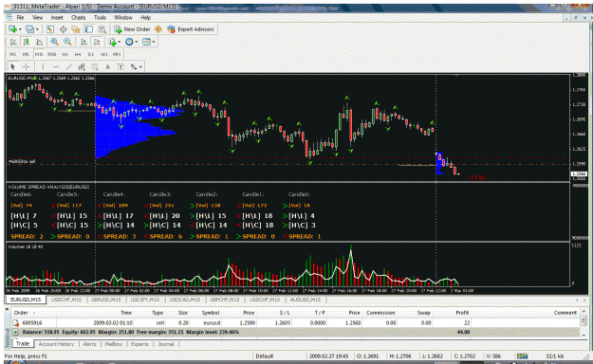This screenshot has height=364, width=593.
Task: Select the vertical line drawing tool
Action: coord(43,67)
